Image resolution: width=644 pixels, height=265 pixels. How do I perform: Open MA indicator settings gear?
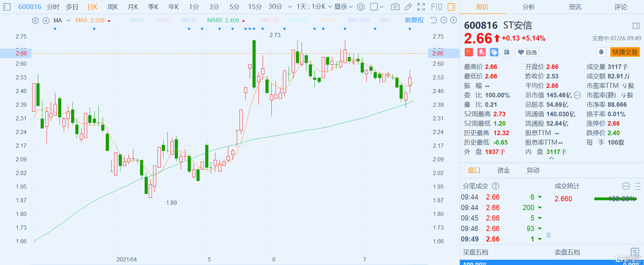[x=35, y=20]
